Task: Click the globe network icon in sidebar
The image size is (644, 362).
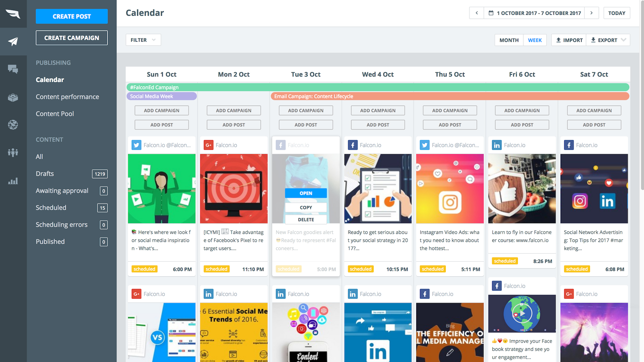Action: pyautogui.click(x=13, y=125)
